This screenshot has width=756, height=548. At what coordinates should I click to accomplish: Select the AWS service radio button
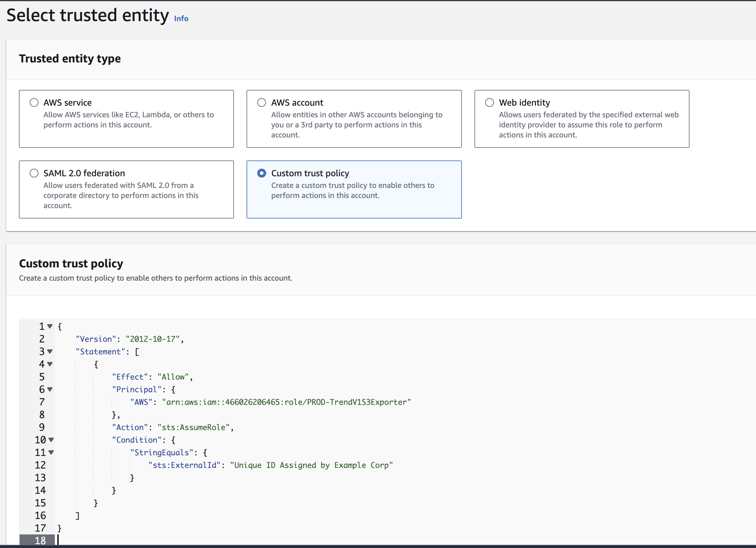pos(34,102)
